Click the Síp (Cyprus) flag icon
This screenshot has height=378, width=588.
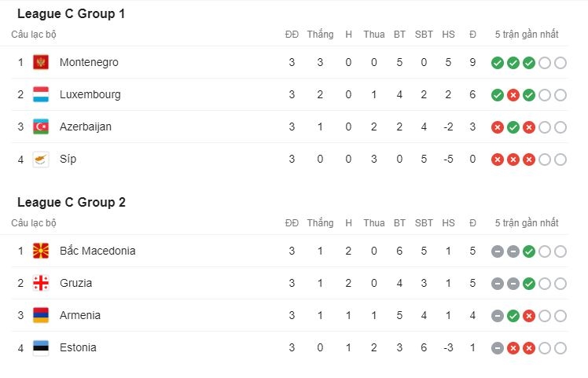tap(41, 159)
